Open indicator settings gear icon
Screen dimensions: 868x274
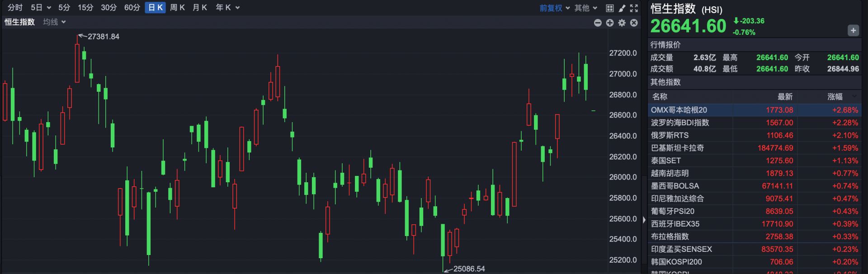(622, 23)
